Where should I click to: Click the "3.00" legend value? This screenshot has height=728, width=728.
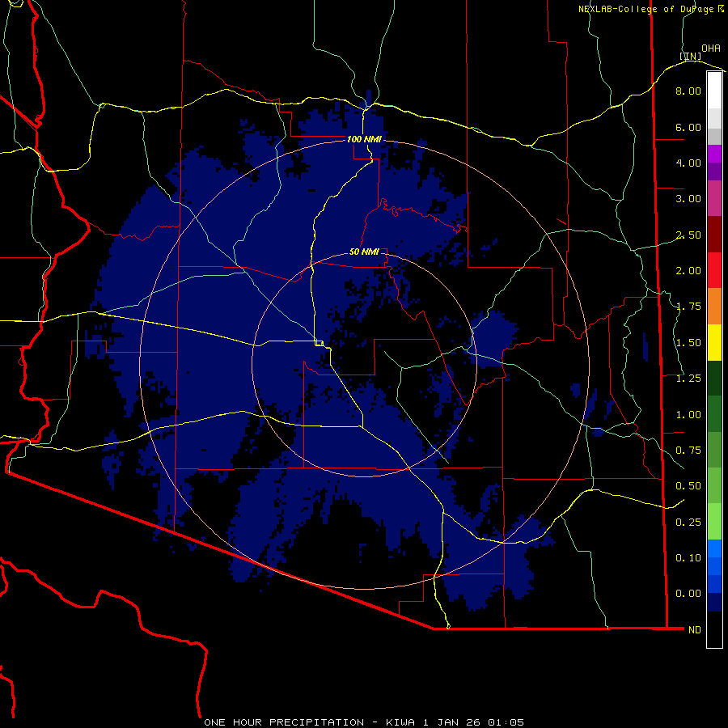point(688,199)
